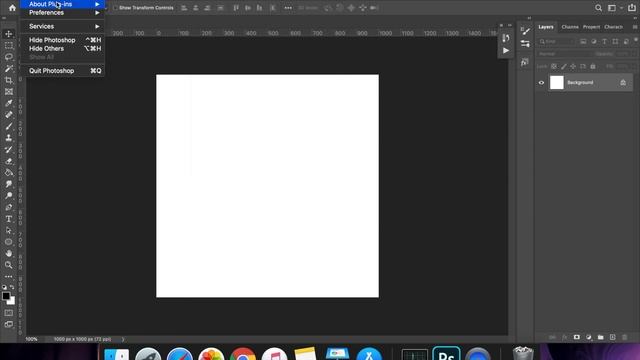
Task: Select the Lasso tool
Action: pyautogui.click(x=9, y=57)
